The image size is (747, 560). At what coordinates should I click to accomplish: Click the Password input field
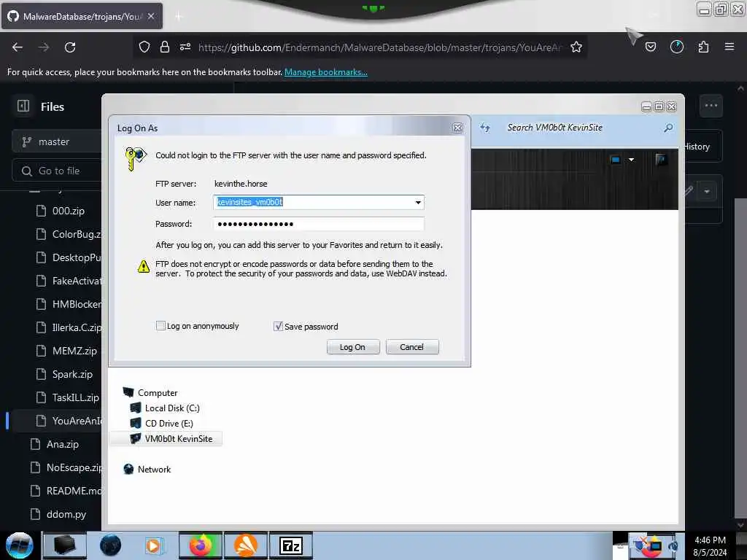pos(318,224)
